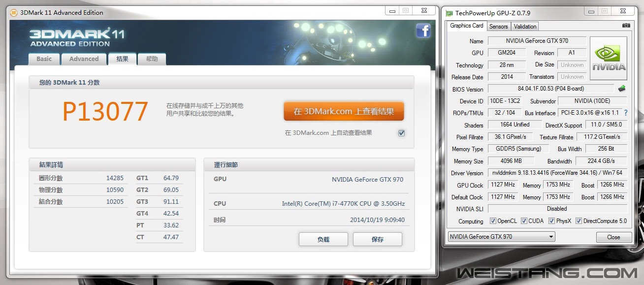Click the GPU field showing GM204
The width and height of the screenshot is (644, 285).
[507, 53]
